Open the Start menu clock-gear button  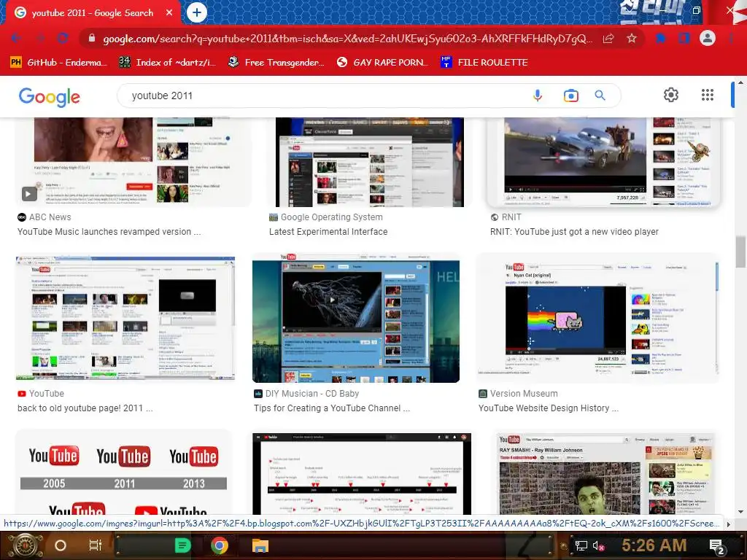point(25,545)
